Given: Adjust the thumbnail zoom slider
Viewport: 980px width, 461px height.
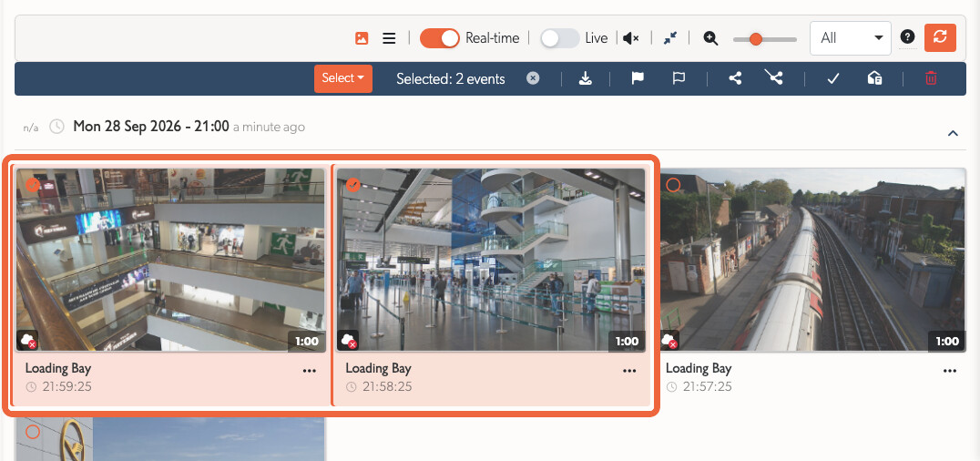Looking at the screenshot, I should [765, 39].
